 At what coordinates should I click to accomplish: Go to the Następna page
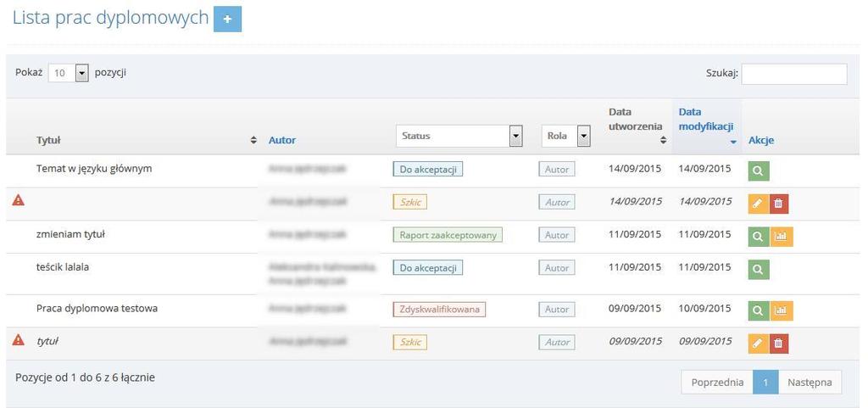(810, 383)
